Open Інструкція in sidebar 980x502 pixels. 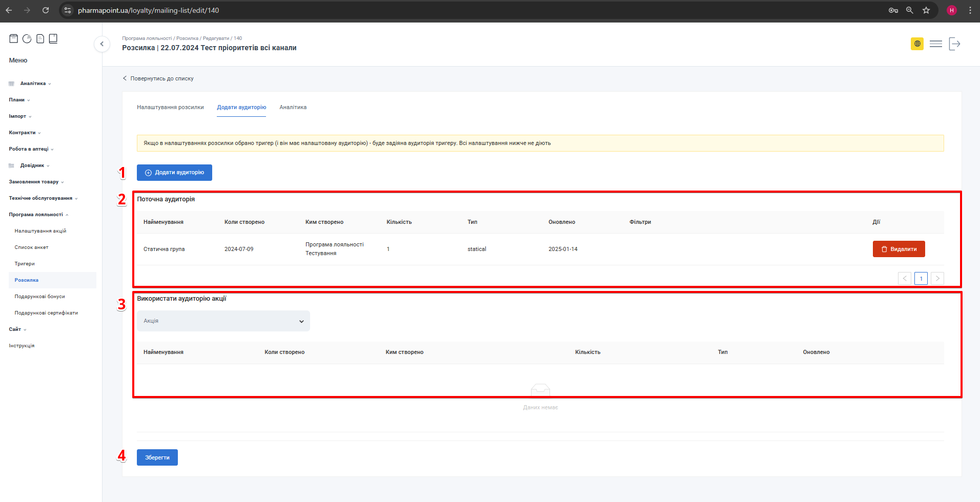[x=22, y=346]
